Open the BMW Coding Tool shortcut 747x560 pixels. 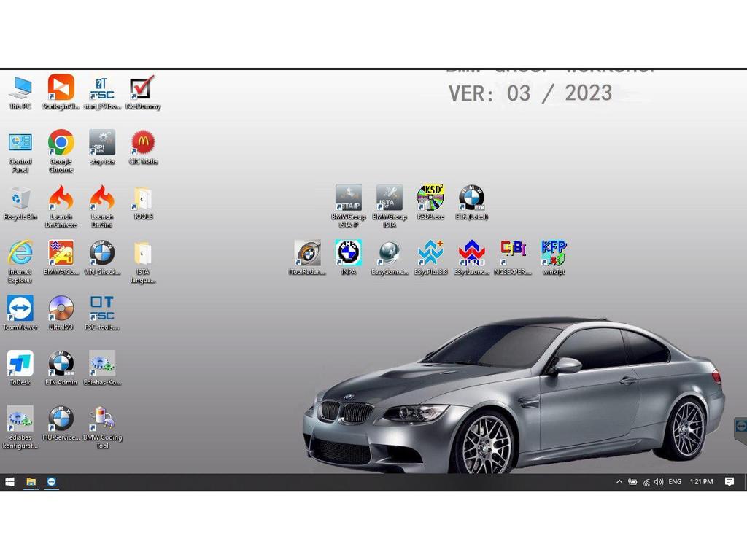(102, 419)
